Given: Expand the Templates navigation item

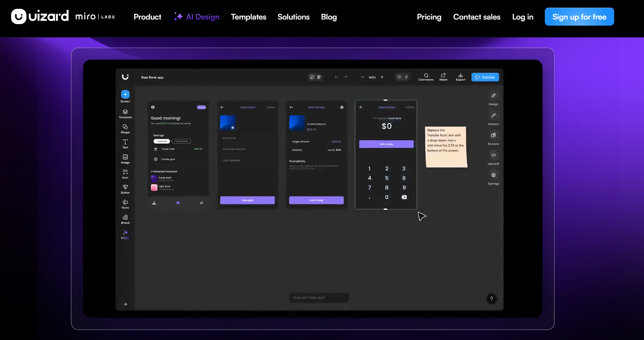Looking at the screenshot, I should point(248,17).
